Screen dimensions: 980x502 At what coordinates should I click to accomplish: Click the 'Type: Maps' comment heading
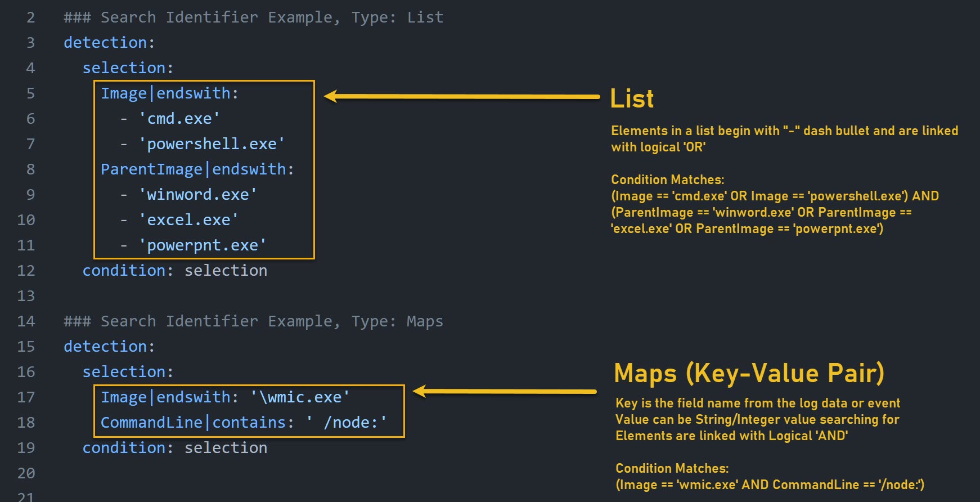397,321
